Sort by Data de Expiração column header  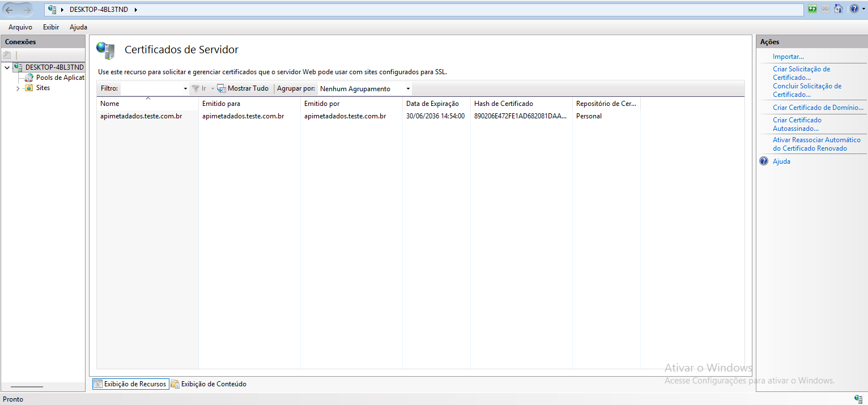point(436,104)
